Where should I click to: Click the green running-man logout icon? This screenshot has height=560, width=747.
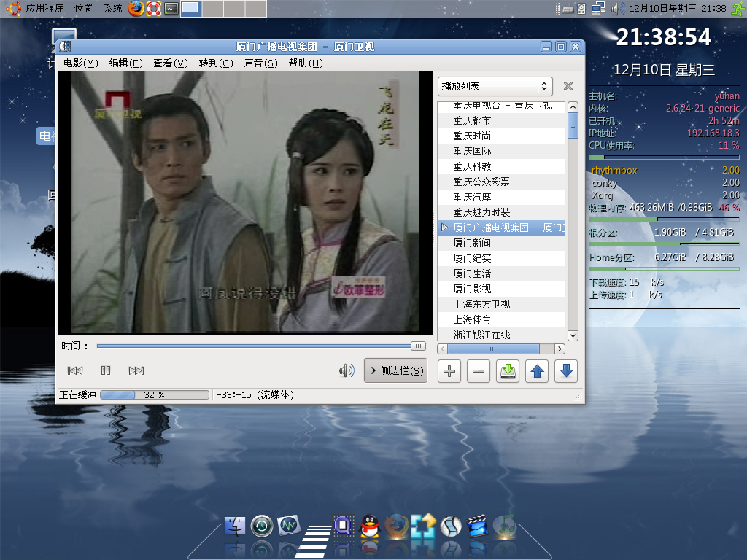point(738,9)
